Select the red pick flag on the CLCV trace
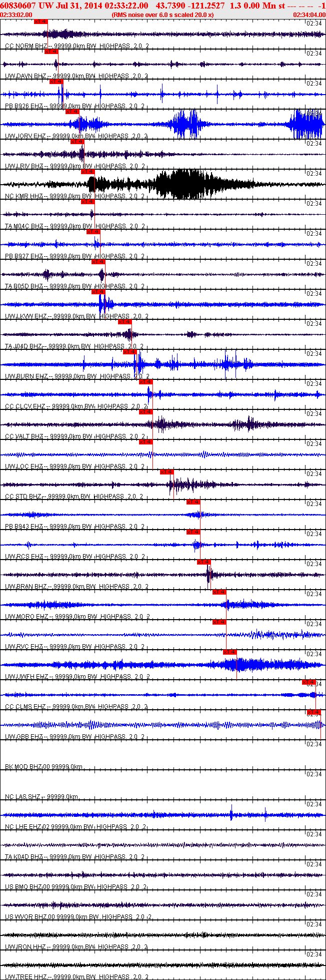 145,382
